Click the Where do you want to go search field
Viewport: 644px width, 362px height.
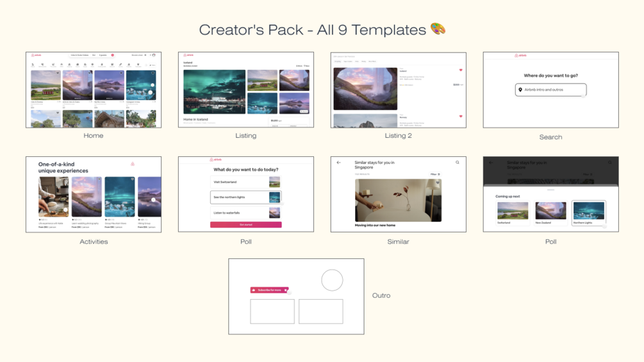click(551, 90)
